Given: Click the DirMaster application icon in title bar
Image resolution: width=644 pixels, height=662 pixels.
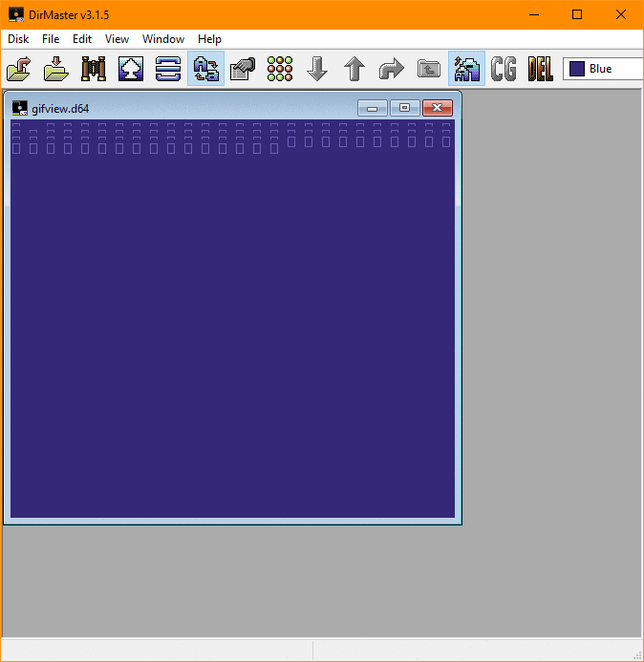Looking at the screenshot, I should (16, 14).
